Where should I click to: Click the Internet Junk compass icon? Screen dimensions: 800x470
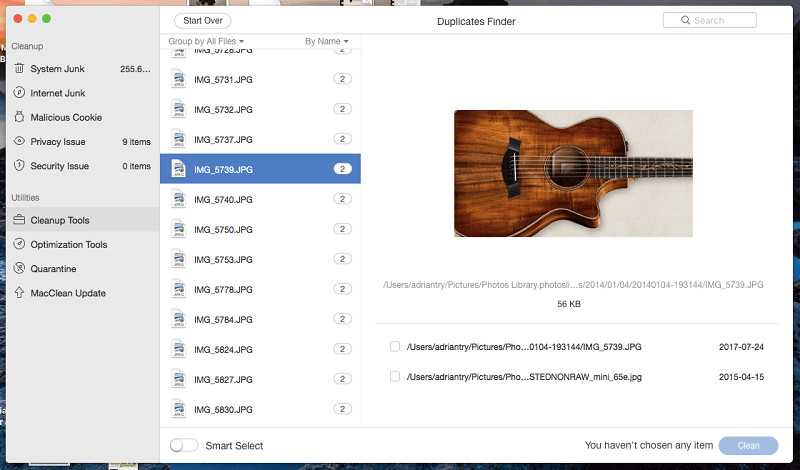pyautogui.click(x=19, y=92)
